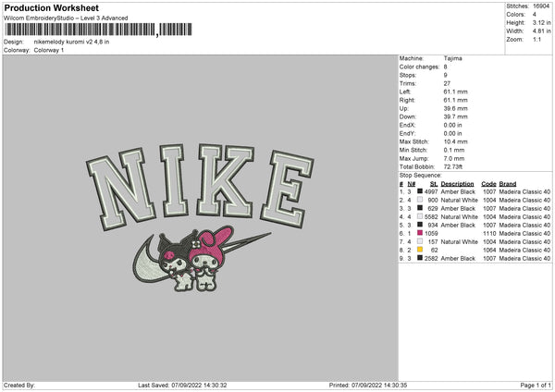Viewport: 555px width, 392px height.
Task: Click "Amber Black" description in stop 9
Action: coord(458,259)
